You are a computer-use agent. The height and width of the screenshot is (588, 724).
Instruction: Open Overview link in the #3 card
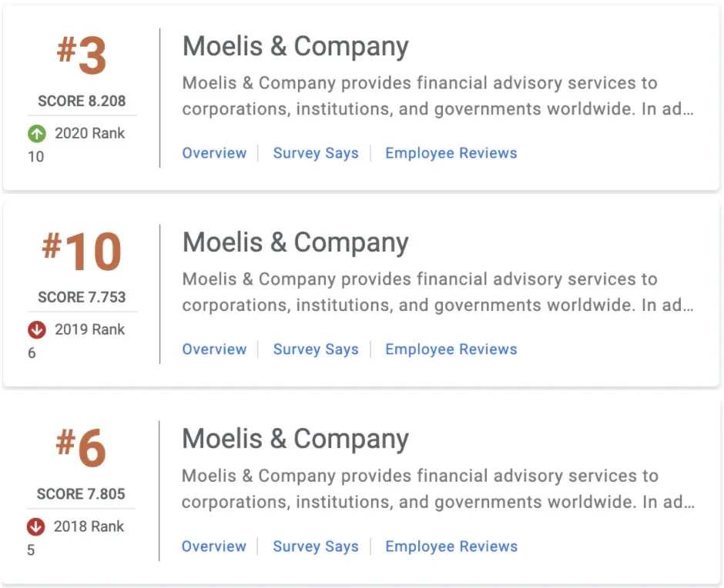click(x=214, y=153)
